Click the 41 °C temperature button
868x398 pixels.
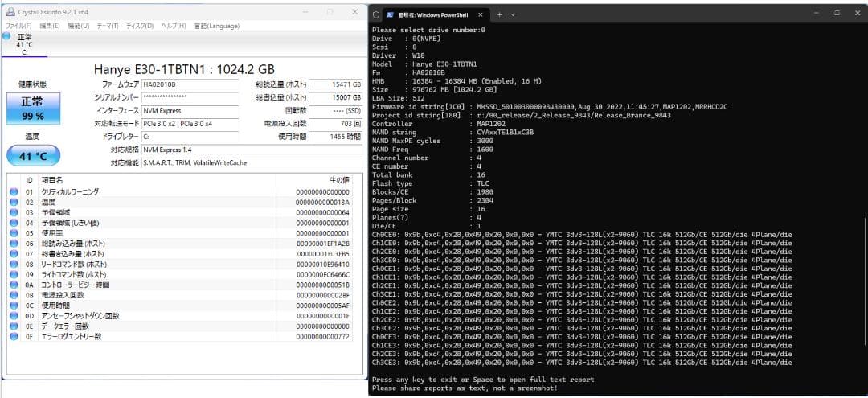pyautogui.click(x=33, y=155)
